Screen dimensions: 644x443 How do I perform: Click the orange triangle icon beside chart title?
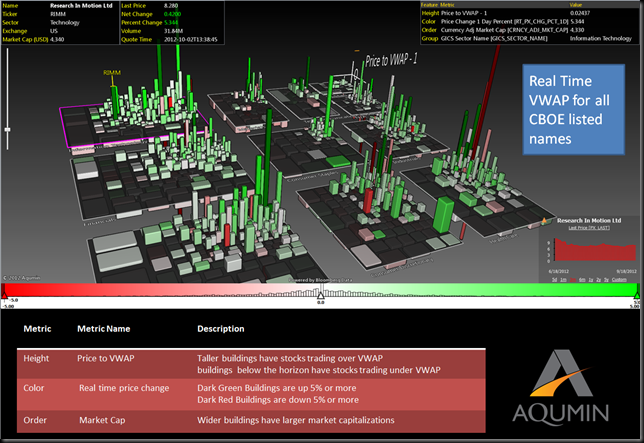coord(545,220)
